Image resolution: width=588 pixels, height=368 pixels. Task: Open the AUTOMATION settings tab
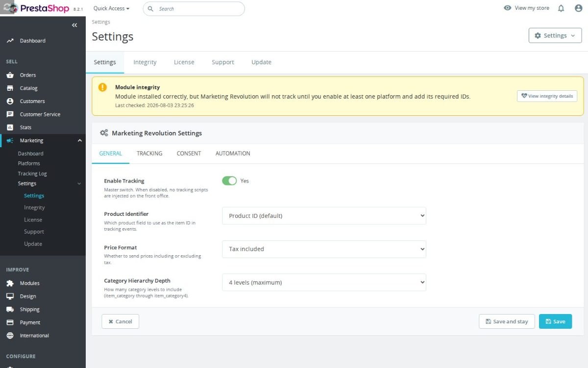(233, 154)
